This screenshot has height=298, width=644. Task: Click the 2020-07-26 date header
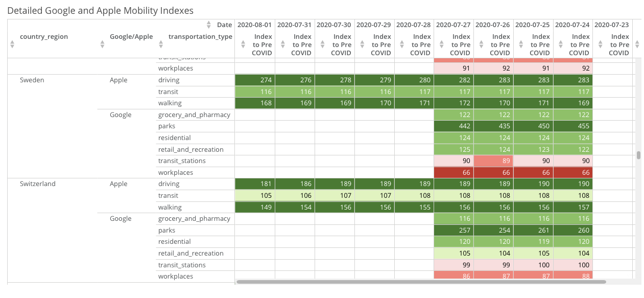493,25
